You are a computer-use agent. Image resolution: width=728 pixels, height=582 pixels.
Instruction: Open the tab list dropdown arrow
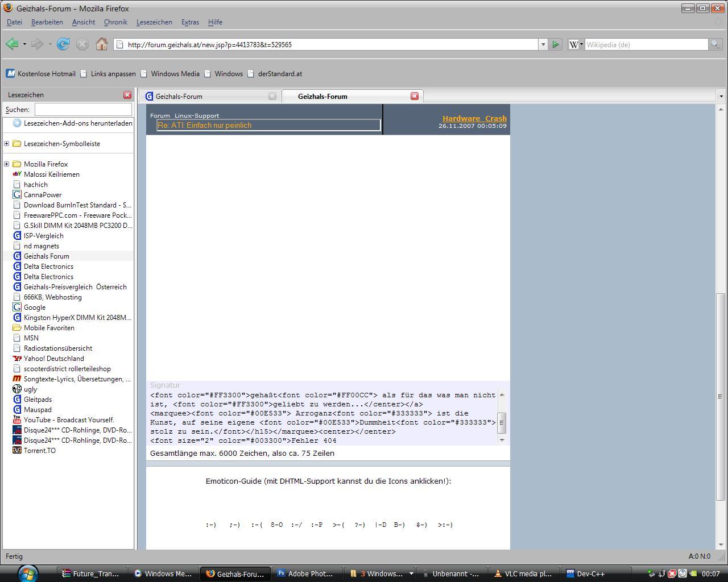click(x=721, y=96)
